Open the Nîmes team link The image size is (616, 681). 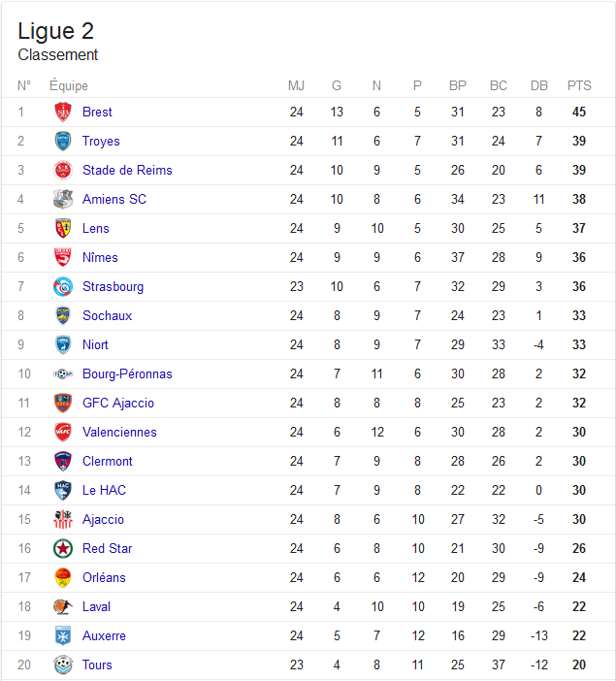point(100,257)
